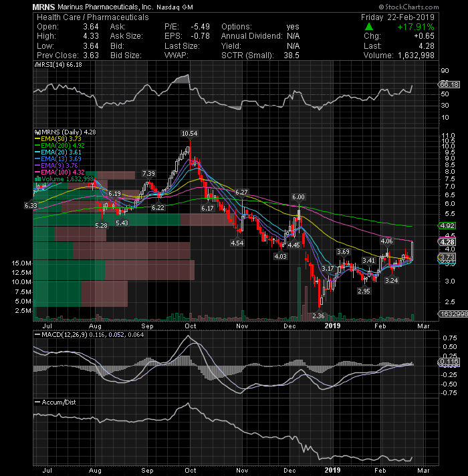Click the volume bars icon in legend
Viewport: 468px width, 476px height.
pyautogui.click(x=38, y=178)
